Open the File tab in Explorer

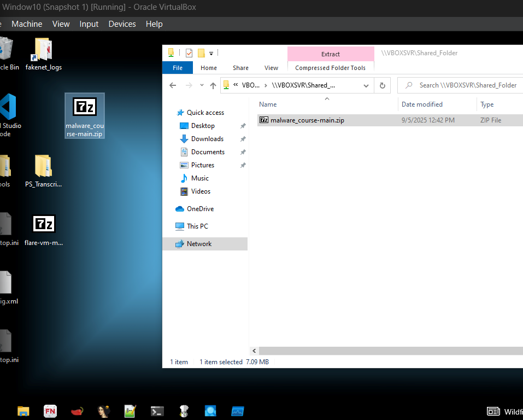pos(178,68)
